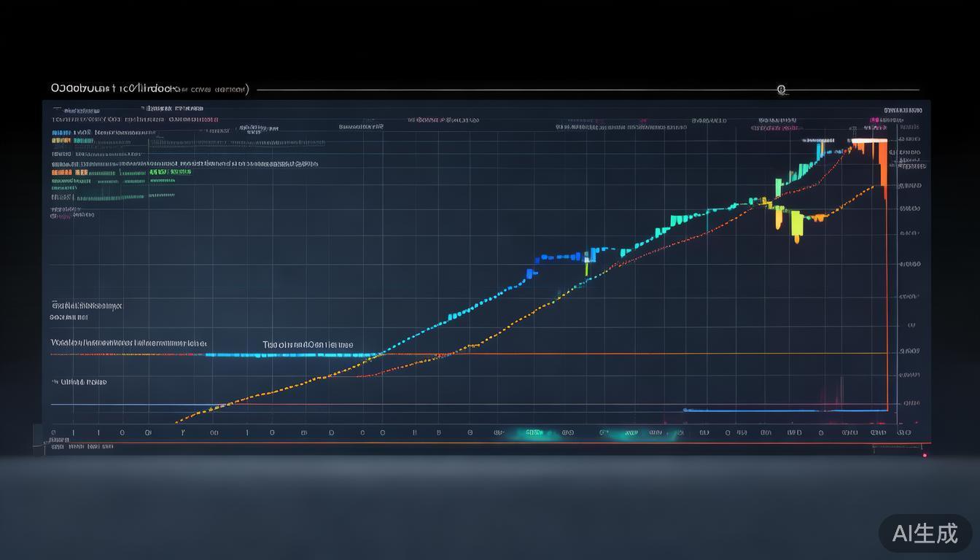Click the topmost white label in the right corner
The image size is (980, 560).
tap(903, 110)
